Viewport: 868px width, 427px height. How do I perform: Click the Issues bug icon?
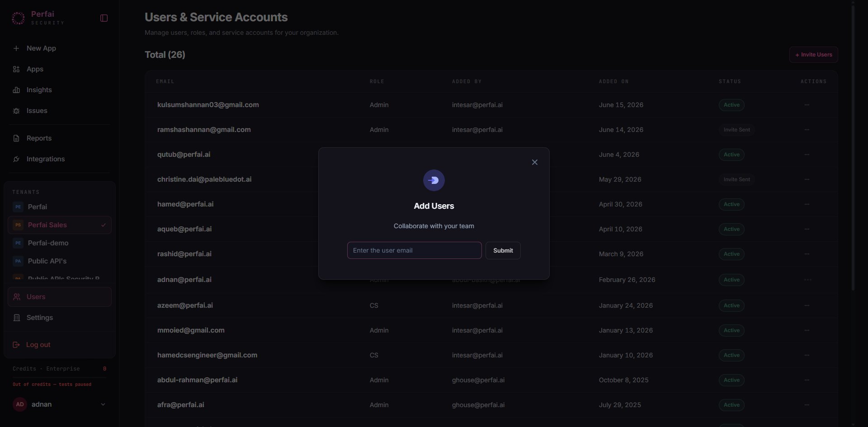point(16,111)
